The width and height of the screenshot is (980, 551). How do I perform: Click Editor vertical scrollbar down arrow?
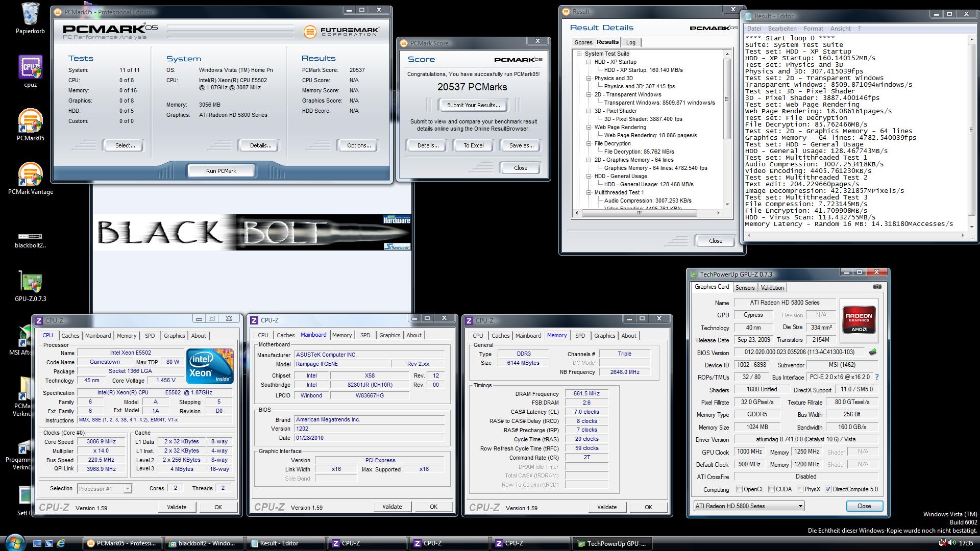971,228
